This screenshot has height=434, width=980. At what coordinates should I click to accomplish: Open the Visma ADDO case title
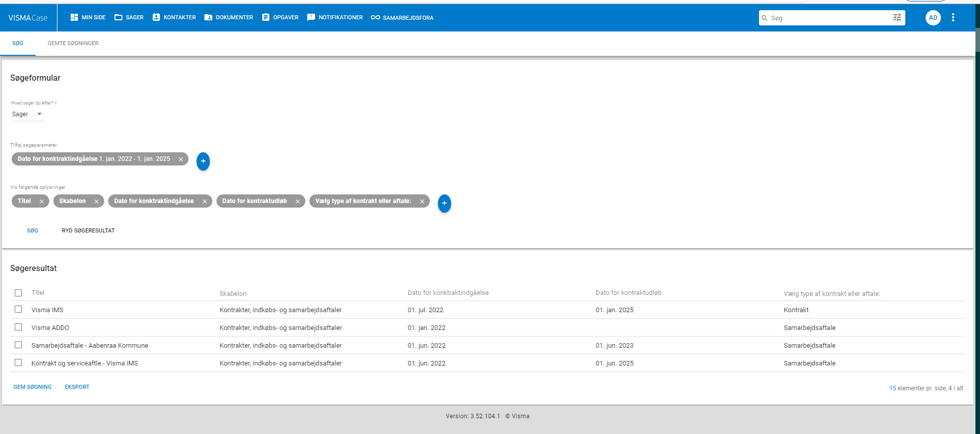(50, 328)
